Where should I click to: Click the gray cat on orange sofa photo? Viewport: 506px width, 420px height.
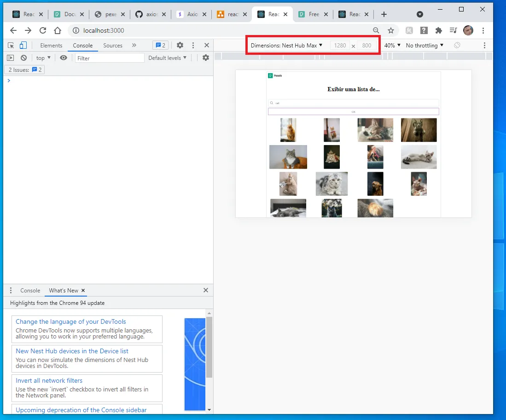(x=288, y=157)
